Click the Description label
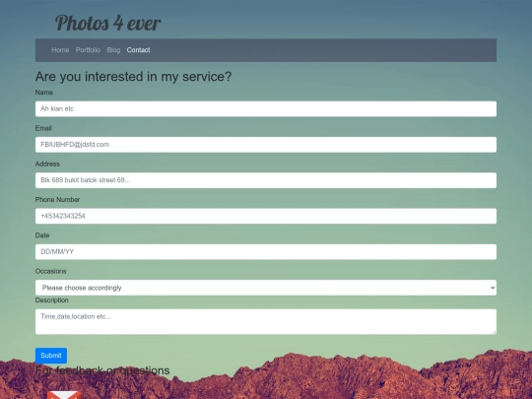532x399 pixels. 52,300
